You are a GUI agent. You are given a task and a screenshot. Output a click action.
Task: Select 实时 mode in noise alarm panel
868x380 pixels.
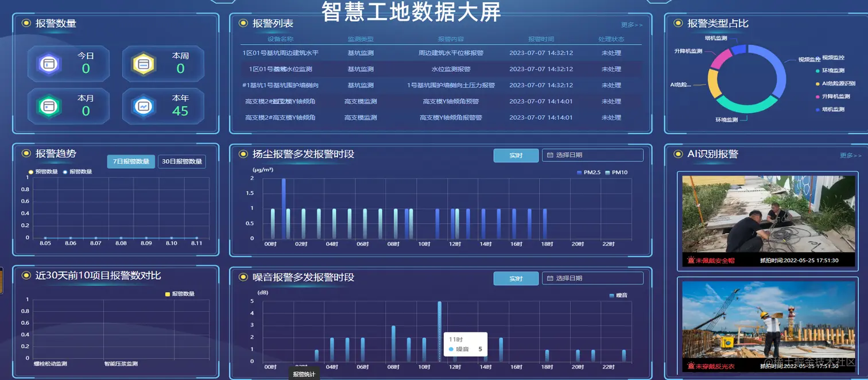click(x=516, y=278)
